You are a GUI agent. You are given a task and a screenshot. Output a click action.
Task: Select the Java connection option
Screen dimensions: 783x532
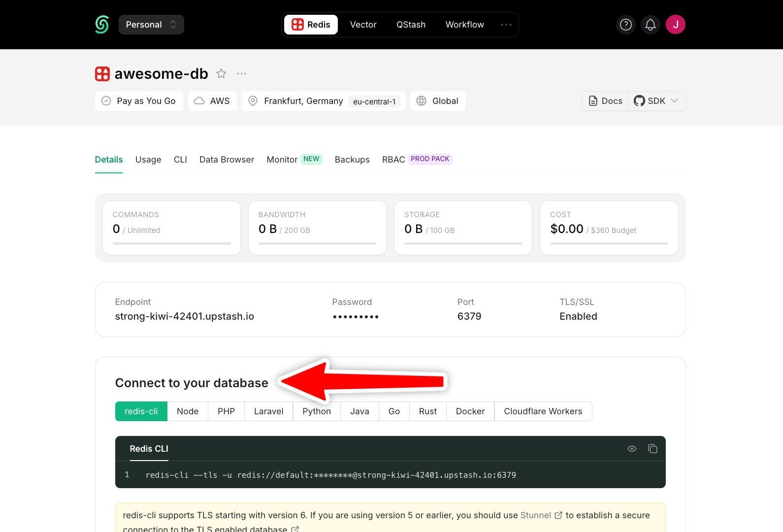click(x=359, y=411)
